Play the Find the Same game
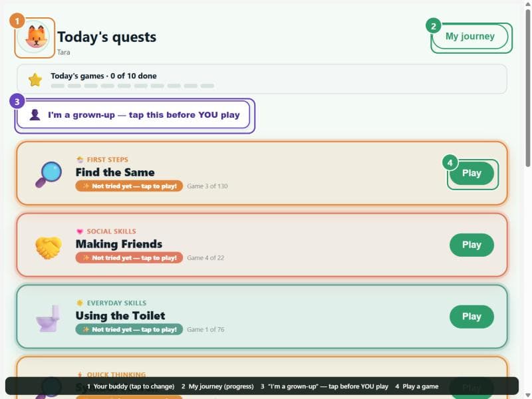The height and width of the screenshot is (399, 532). (471, 173)
